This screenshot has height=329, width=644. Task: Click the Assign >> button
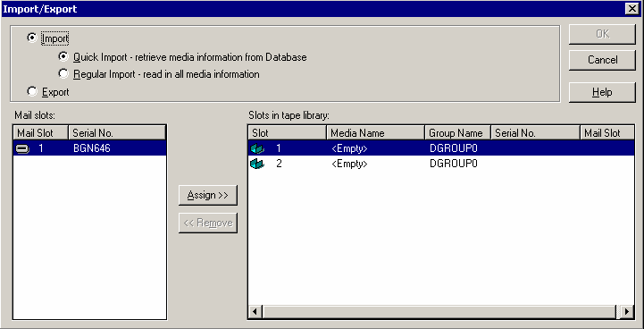tap(208, 195)
